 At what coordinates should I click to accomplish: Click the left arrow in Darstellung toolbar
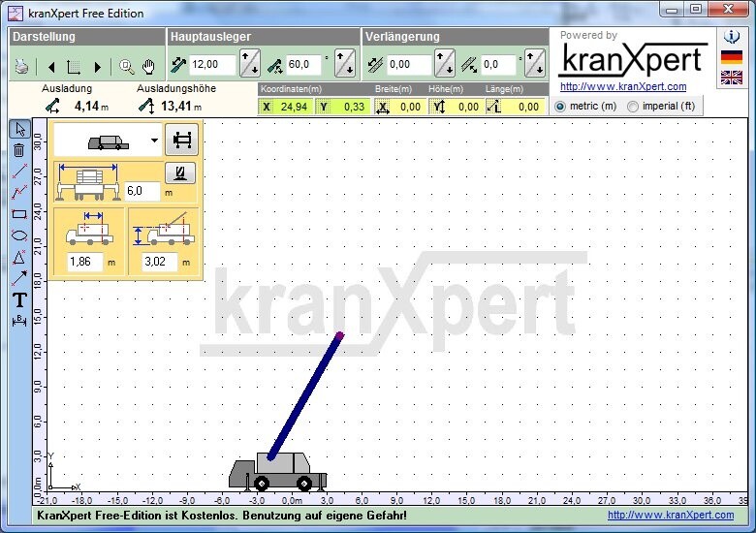pos(51,67)
